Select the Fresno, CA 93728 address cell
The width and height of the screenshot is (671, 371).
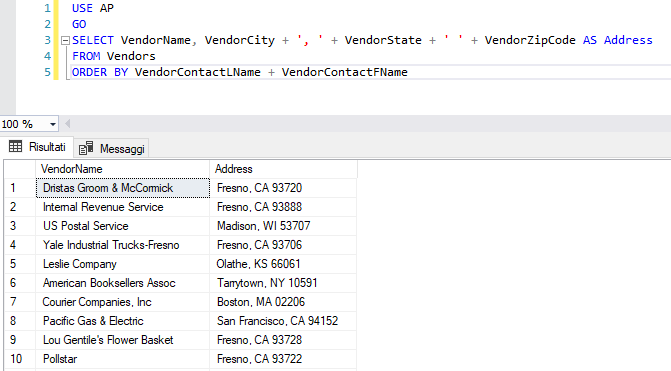coord(283,340)
